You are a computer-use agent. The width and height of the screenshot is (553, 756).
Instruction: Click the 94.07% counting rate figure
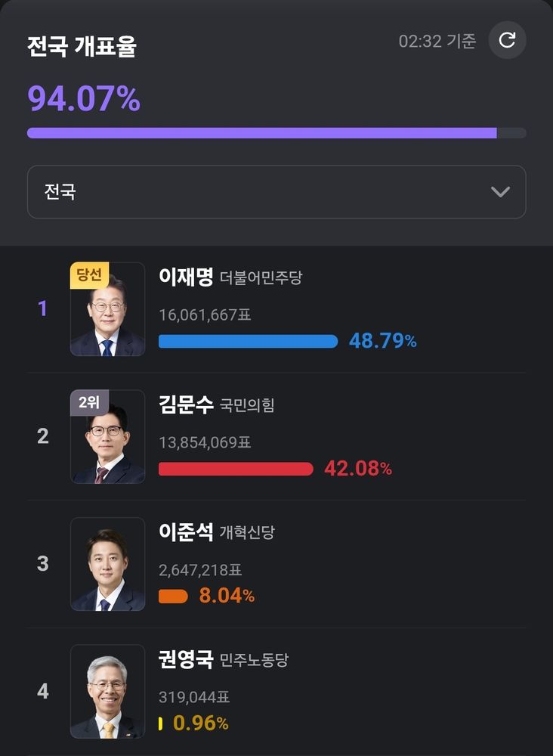coord(84,99)
